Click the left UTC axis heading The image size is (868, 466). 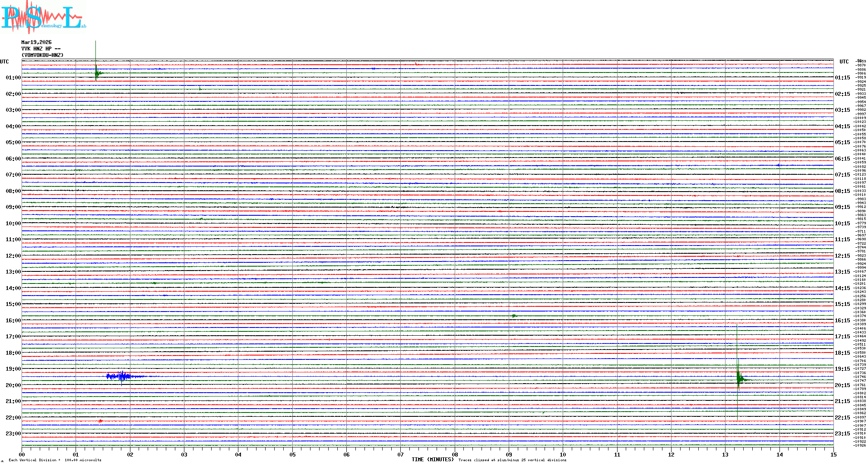click(4, 62)
